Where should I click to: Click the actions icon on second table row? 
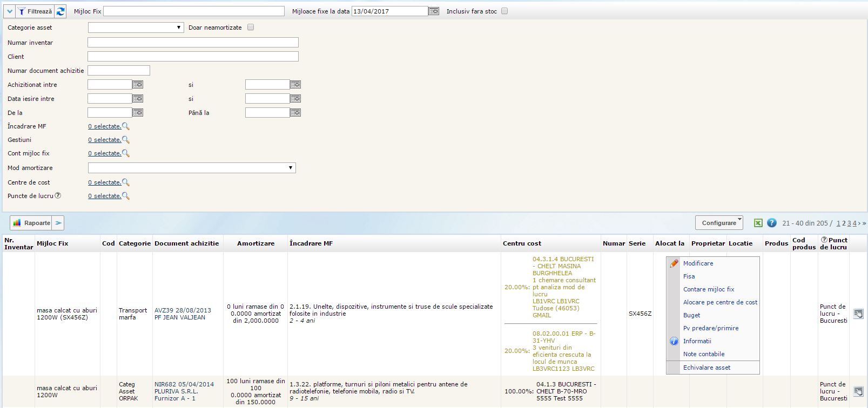(x=858, y=391)
